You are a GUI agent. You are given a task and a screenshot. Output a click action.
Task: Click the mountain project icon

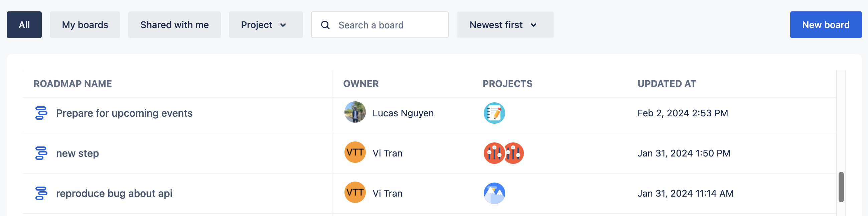click(494, 193)
